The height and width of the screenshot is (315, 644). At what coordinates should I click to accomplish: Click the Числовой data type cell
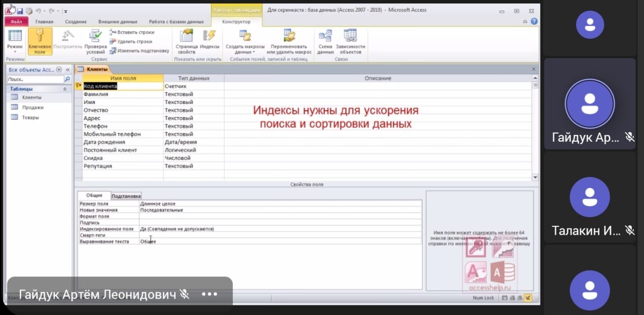[x=194, y=158]
